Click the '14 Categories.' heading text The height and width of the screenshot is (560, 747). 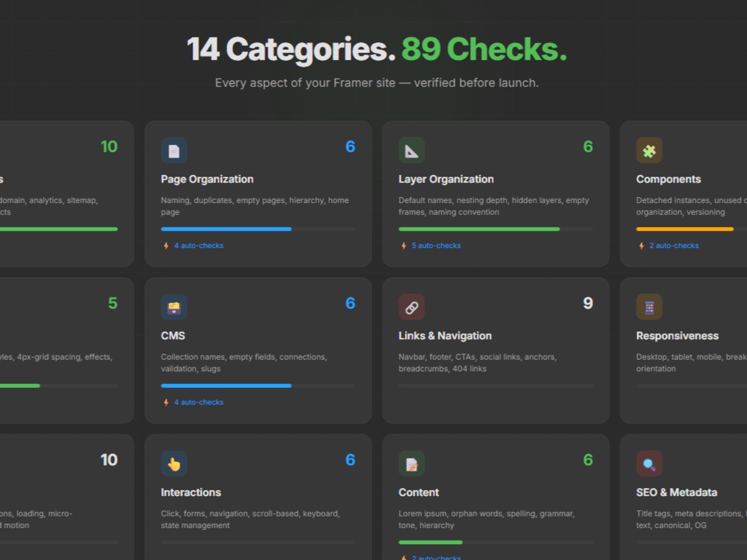[291, 49]
